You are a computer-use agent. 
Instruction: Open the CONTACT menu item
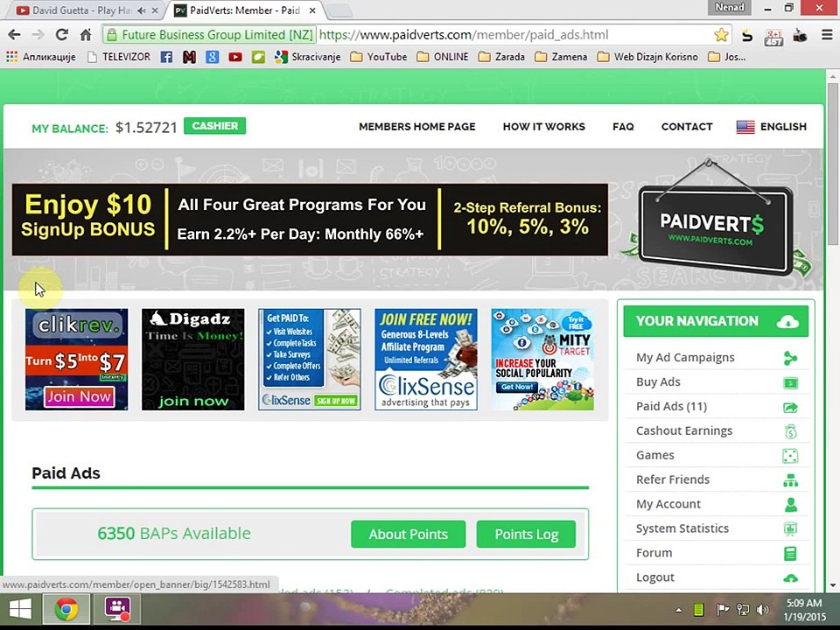coord(687,127)
